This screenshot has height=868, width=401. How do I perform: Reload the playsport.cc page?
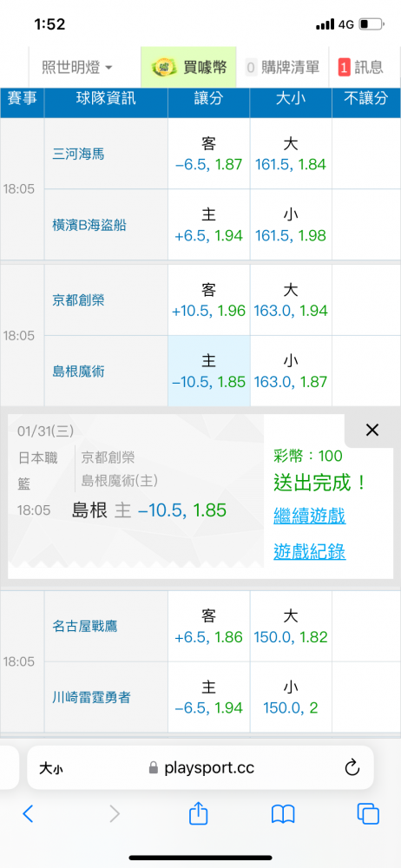click(352, 768)
